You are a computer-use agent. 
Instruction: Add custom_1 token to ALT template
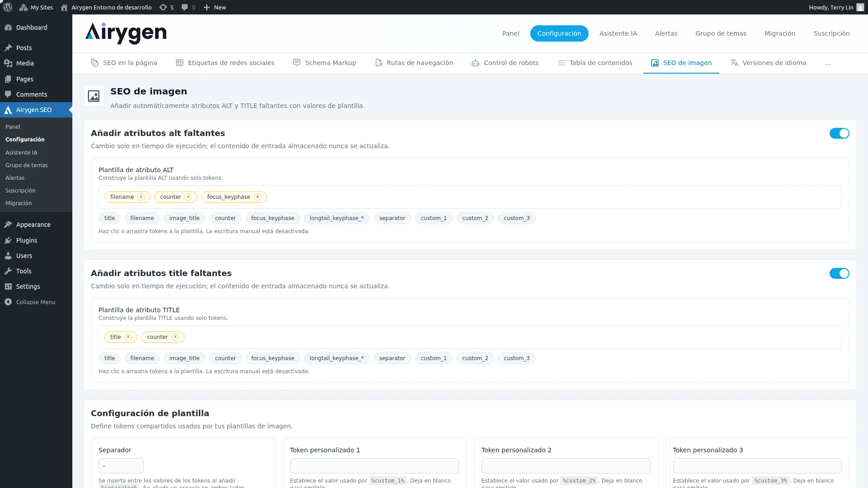pyautogui.click(x=434, y=218)
